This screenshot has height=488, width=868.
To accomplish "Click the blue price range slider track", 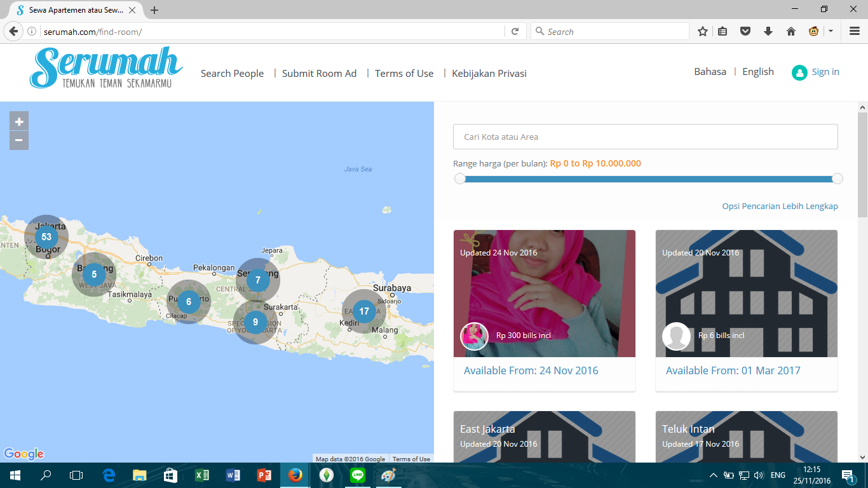I will [x=649, y=179].
